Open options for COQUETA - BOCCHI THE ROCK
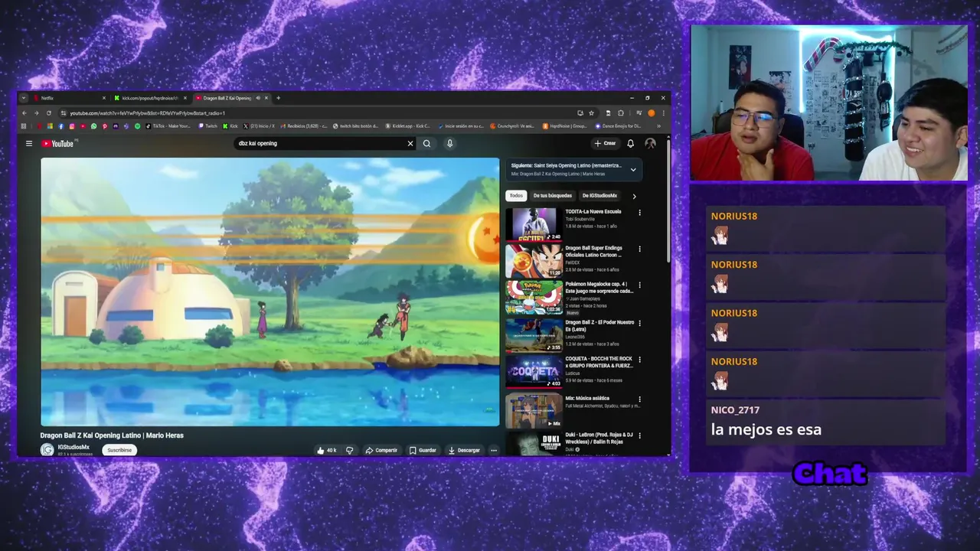The height and width of the screenshot is (551, 980). coord(639,360)
